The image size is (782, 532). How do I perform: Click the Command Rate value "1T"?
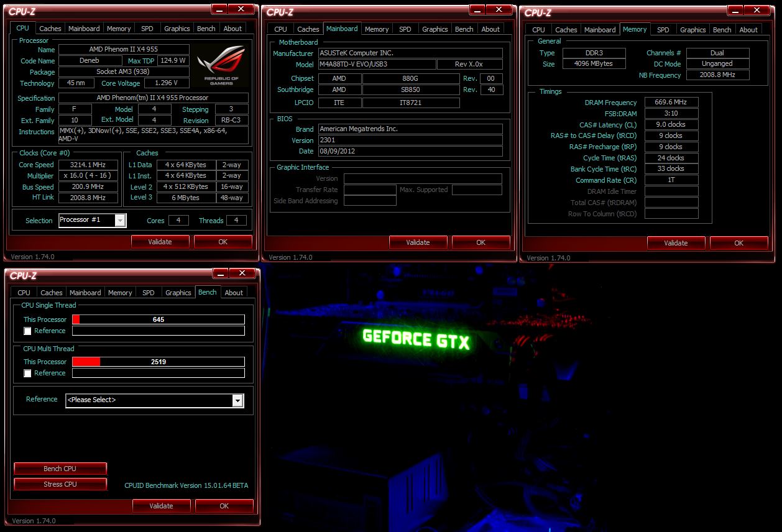(671, 180)
